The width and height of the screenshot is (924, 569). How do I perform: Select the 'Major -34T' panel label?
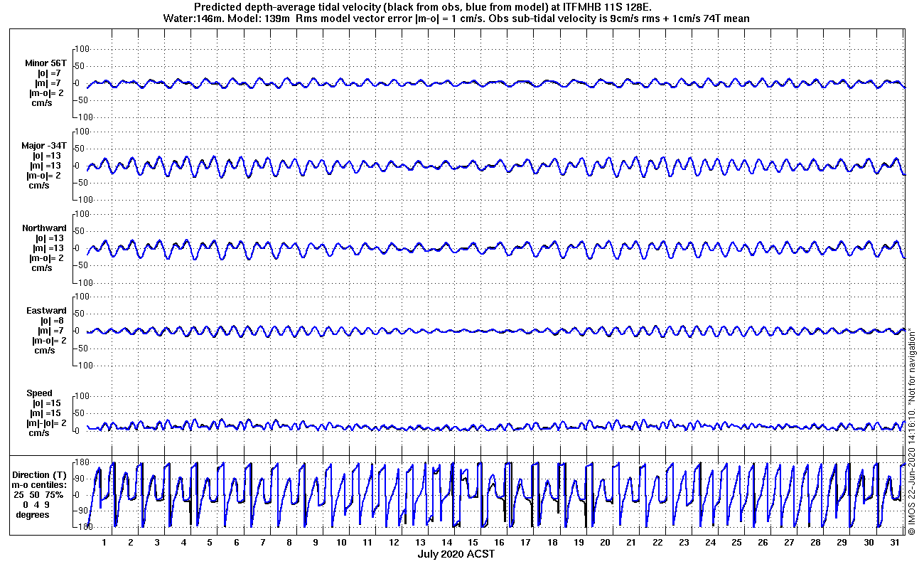click(45, 146)
